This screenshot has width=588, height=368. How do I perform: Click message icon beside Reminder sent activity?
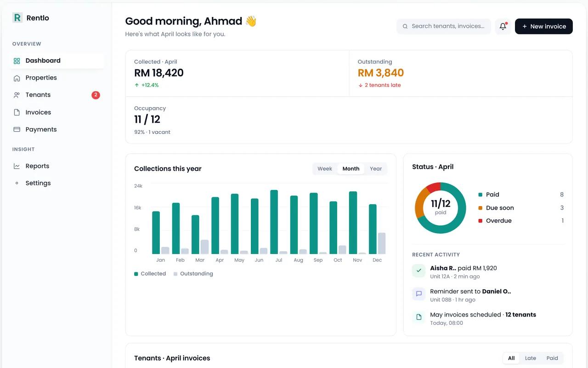click(x=418, y=294)
